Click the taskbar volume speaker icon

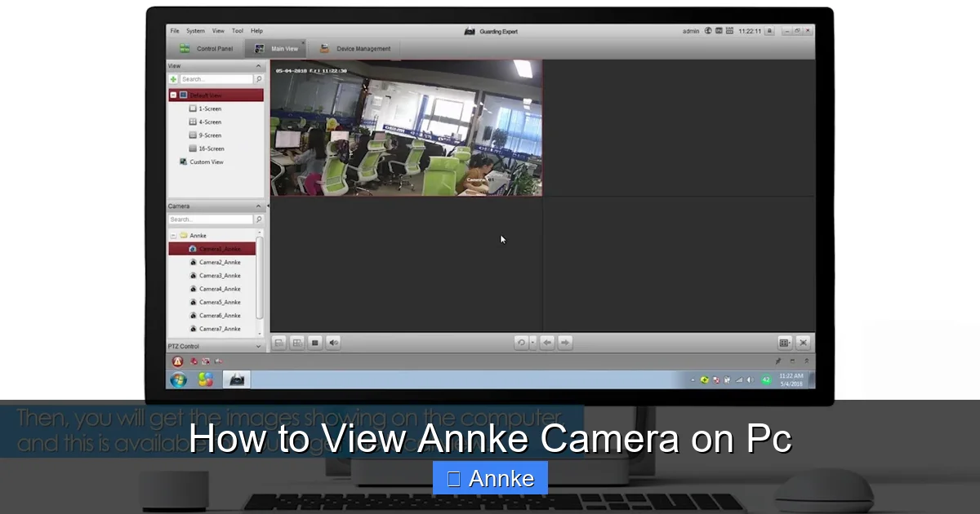tap(751, 380)
